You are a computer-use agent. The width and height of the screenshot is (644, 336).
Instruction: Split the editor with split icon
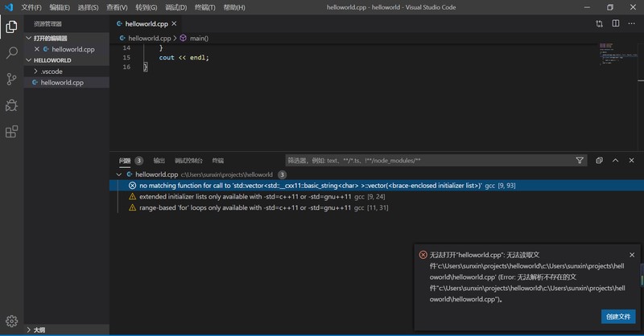point(615,23)
